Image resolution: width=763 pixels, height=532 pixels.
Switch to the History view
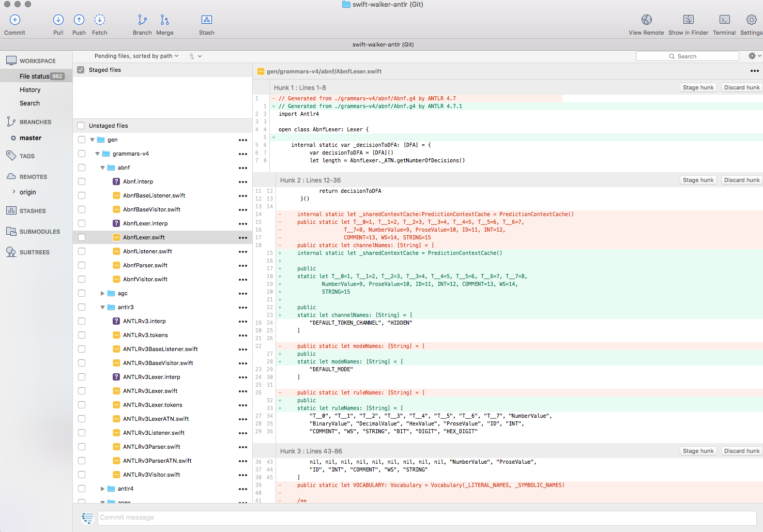[30, 89]
